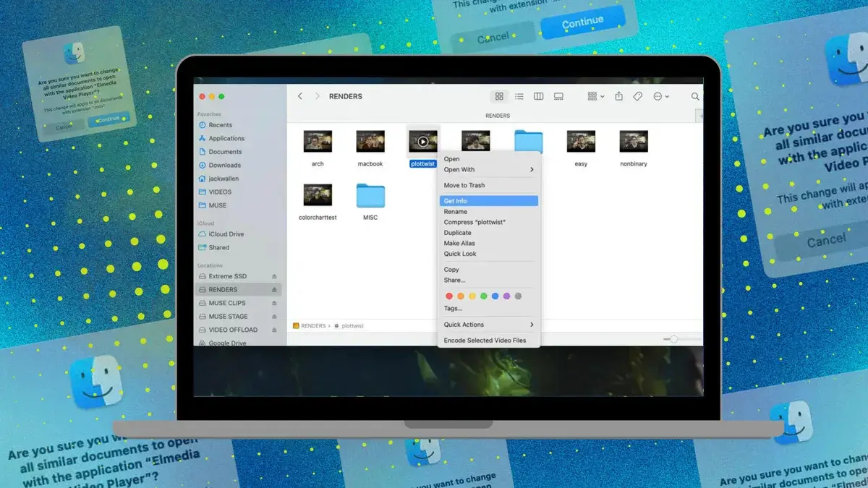The image size is (868, 488).
Task: Click the icon size slider
Action: [x=674, y=339]
